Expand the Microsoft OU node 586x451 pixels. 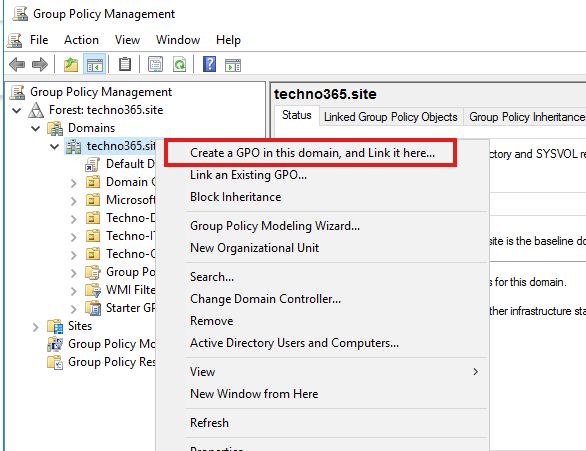click(x=74, y=201)
